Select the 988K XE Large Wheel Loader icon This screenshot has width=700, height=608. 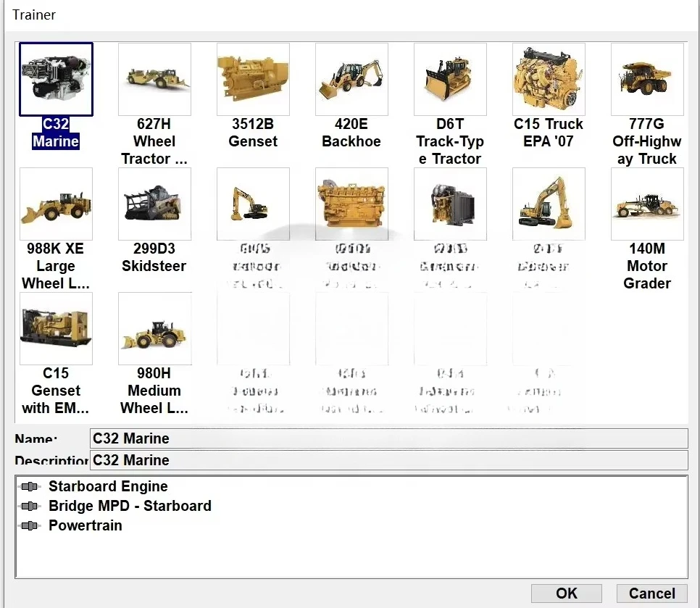[x=56, y=204]
